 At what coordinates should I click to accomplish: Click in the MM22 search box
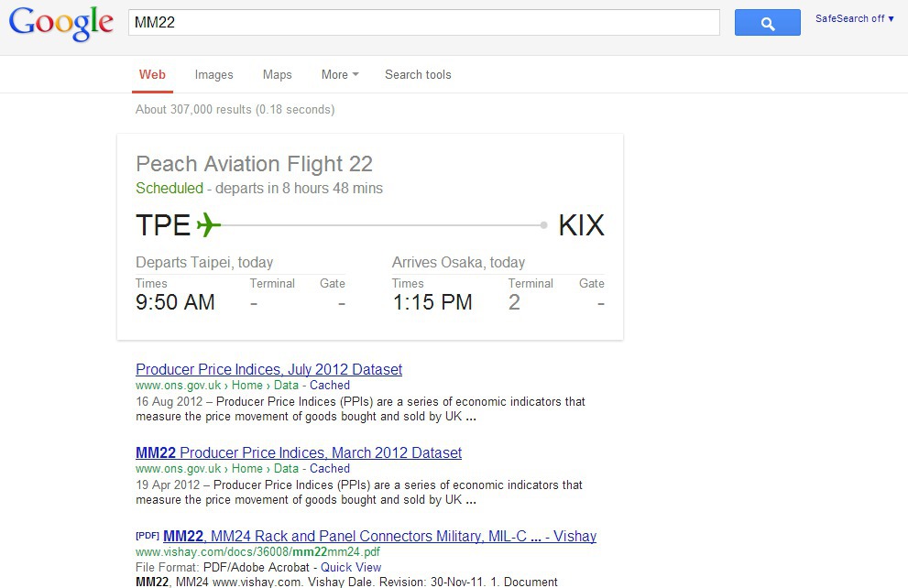423,23
